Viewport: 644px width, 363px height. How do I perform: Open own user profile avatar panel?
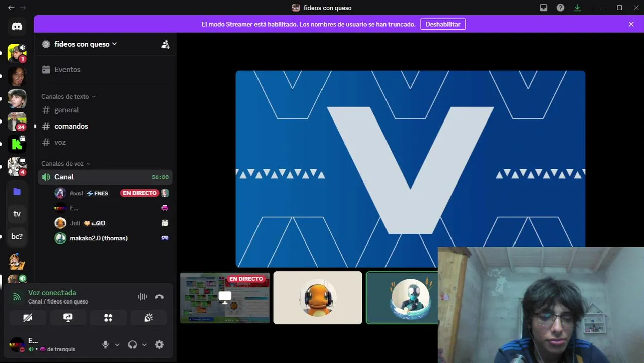pos(17,345)
